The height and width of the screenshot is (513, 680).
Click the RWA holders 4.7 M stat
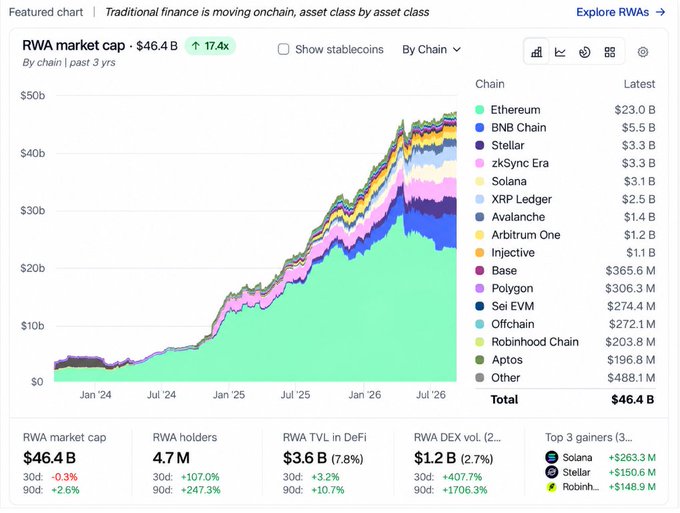click(171, 457)
